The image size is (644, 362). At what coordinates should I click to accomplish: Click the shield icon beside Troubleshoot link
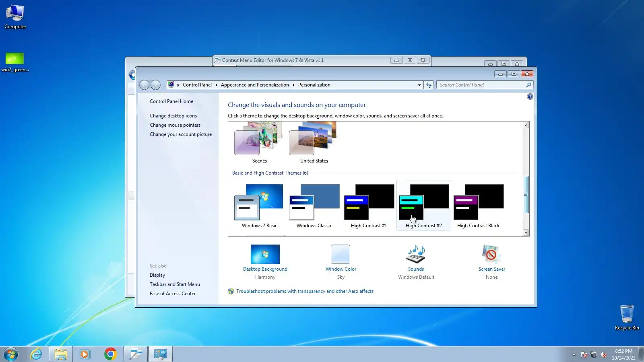pos(231,291)
